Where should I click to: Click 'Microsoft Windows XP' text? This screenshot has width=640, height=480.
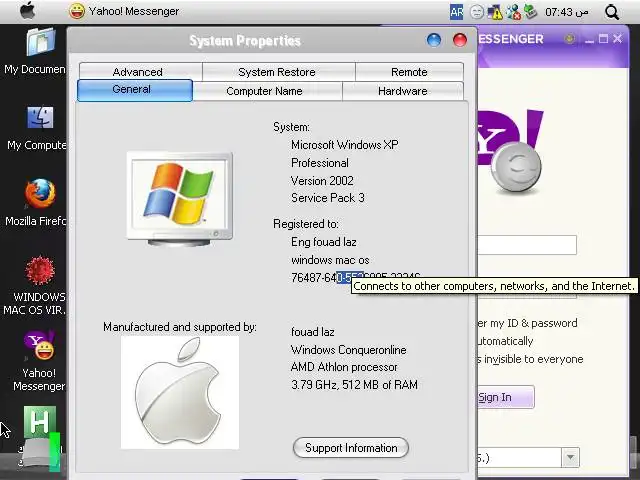[x=345, y=145]
